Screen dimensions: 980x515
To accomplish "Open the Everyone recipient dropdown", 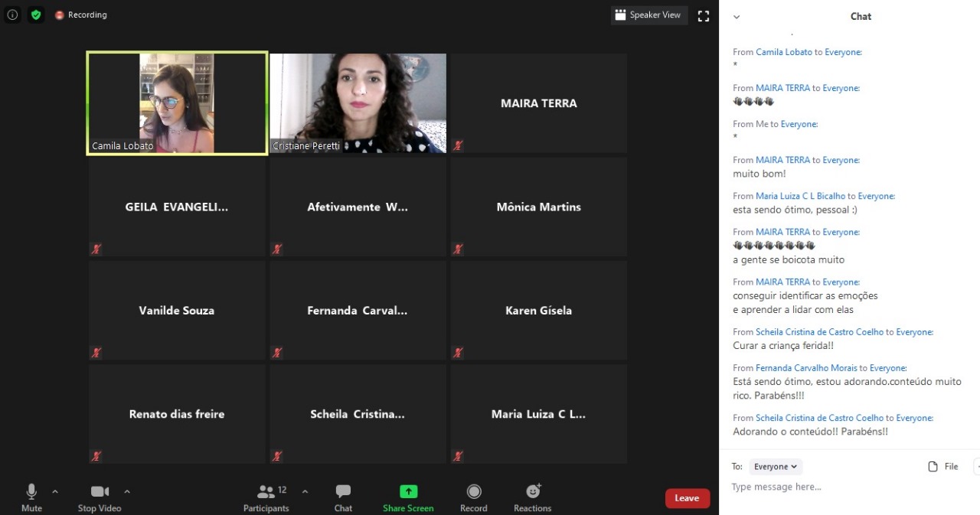I will click(x=776, y=467).
